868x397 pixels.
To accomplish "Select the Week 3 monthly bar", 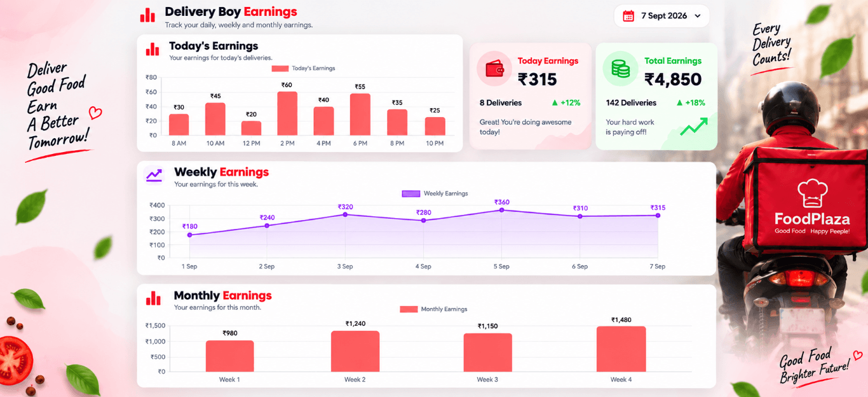I will coord(487,352).
